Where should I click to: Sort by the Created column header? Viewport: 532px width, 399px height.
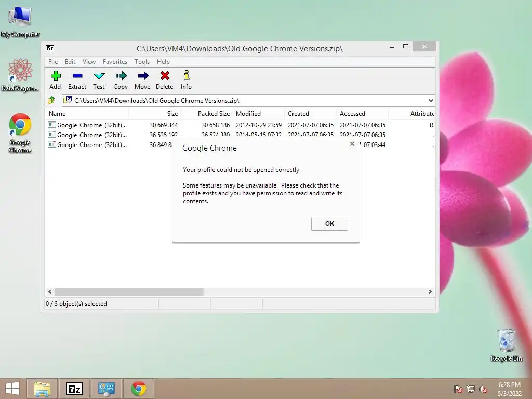311,114
